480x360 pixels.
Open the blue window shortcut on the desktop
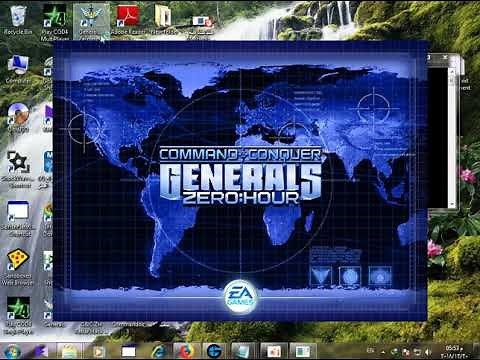[19, 218]
